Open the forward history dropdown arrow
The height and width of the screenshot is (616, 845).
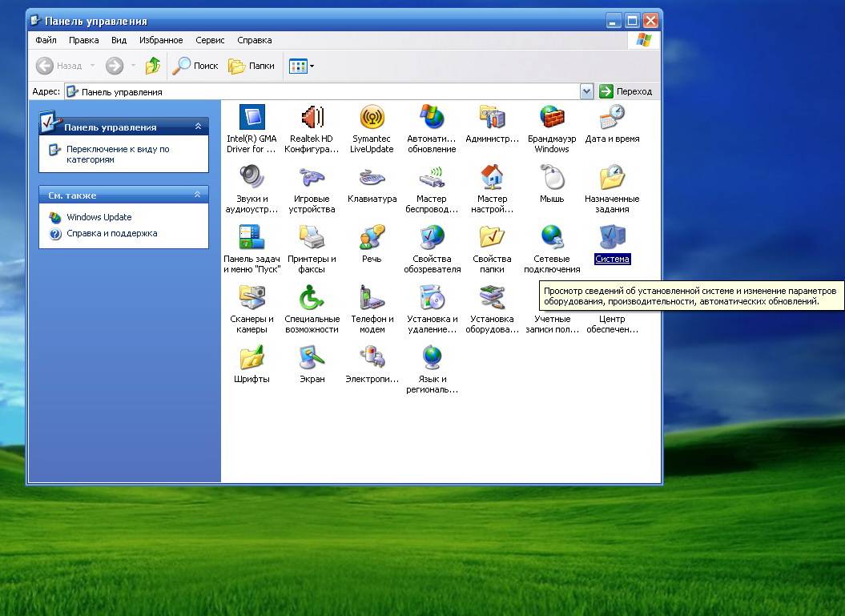point(133,66)
